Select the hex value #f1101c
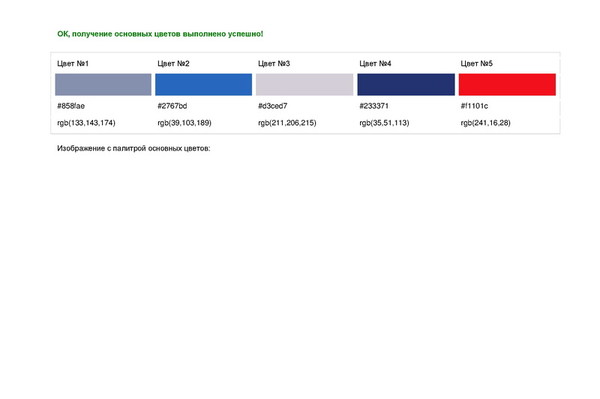 point(474,106)
